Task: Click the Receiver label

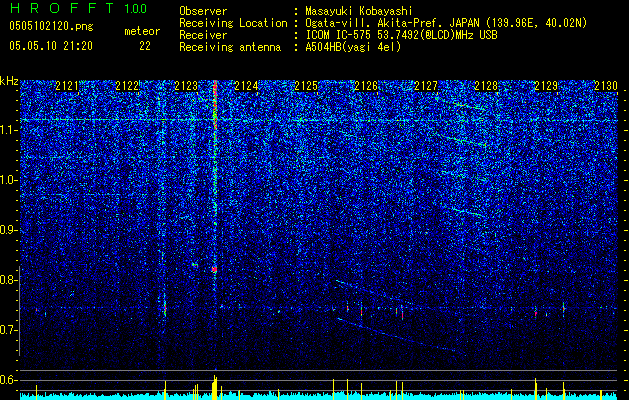Action: tap(203, 35)
